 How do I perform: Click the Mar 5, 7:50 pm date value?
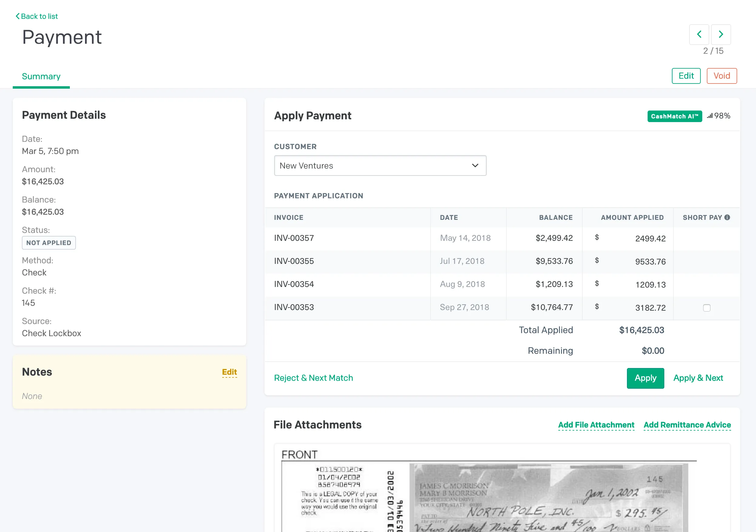(50, 151)
